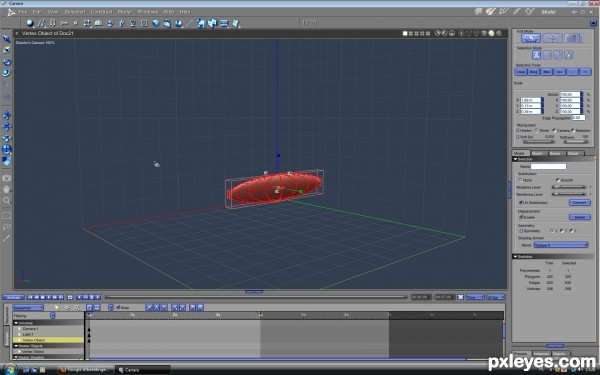Adjust the Rendering Level slider

(569, 194)
